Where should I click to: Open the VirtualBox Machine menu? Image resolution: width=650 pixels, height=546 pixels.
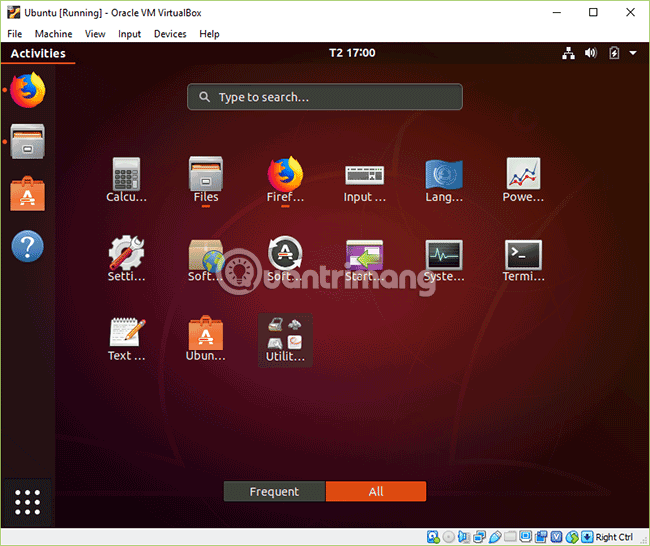pos(53,34)
